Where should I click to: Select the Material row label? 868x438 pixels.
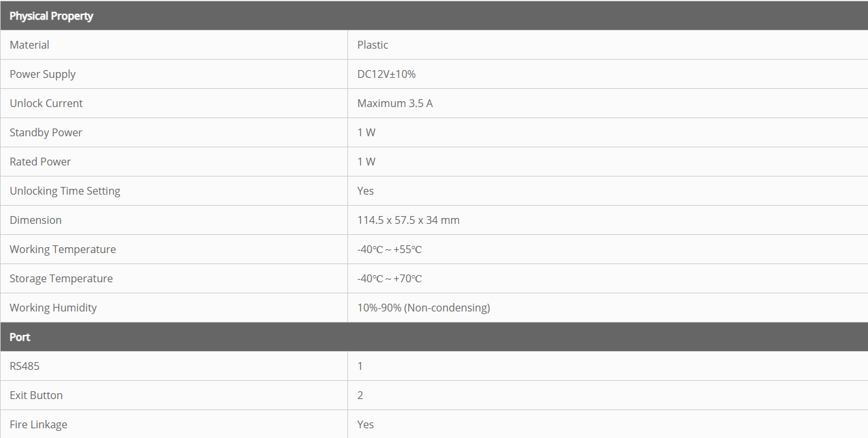coord(29,45)
